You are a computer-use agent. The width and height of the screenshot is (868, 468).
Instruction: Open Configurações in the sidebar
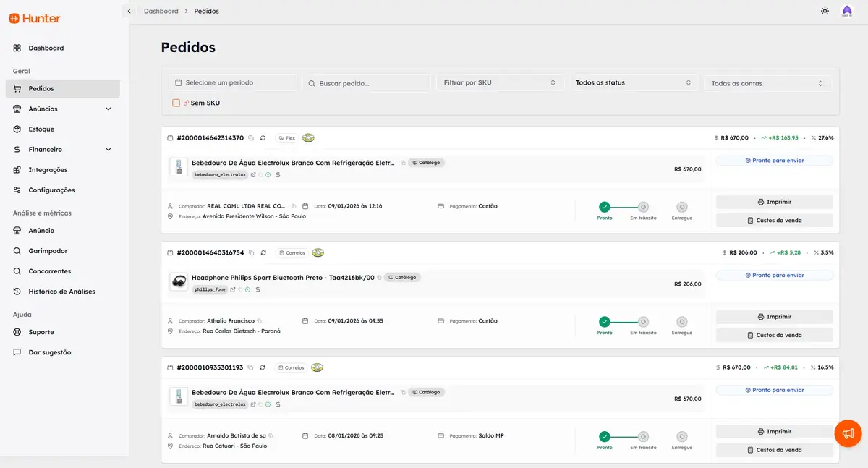coord(62,190)
